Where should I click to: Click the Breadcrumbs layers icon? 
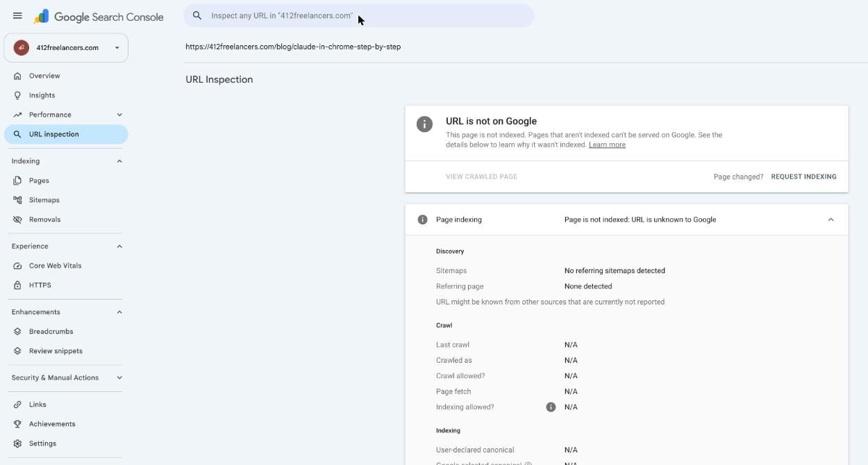pyautogui.click(x=17, y=332)
